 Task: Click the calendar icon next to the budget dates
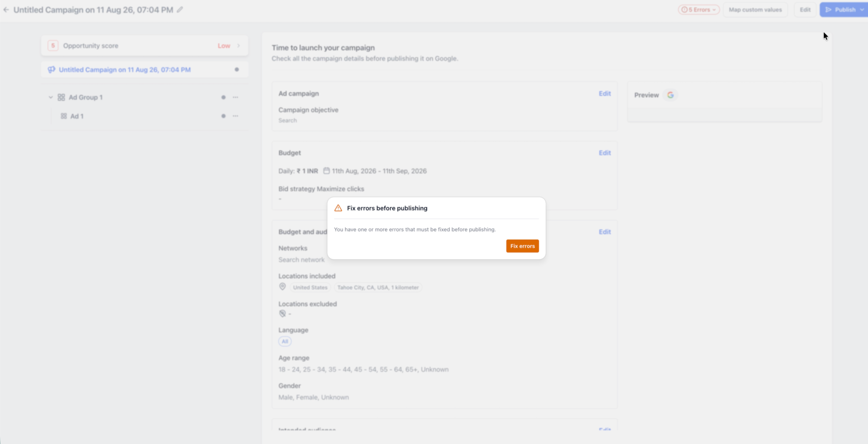[326, 171]
